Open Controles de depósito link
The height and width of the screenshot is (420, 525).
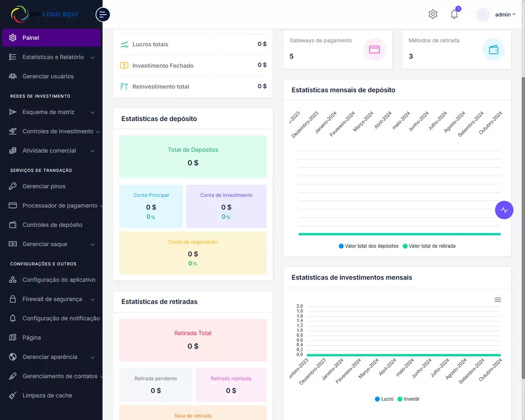(52, 225)
